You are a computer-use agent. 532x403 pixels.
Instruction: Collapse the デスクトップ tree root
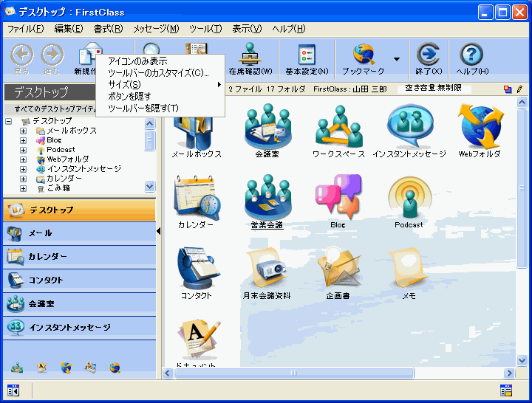tap(9, 121)
